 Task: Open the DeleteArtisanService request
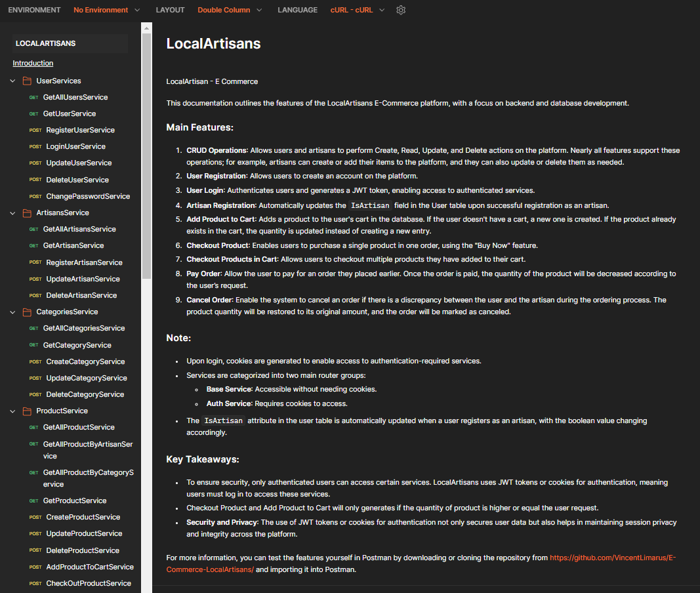(82, 296)
